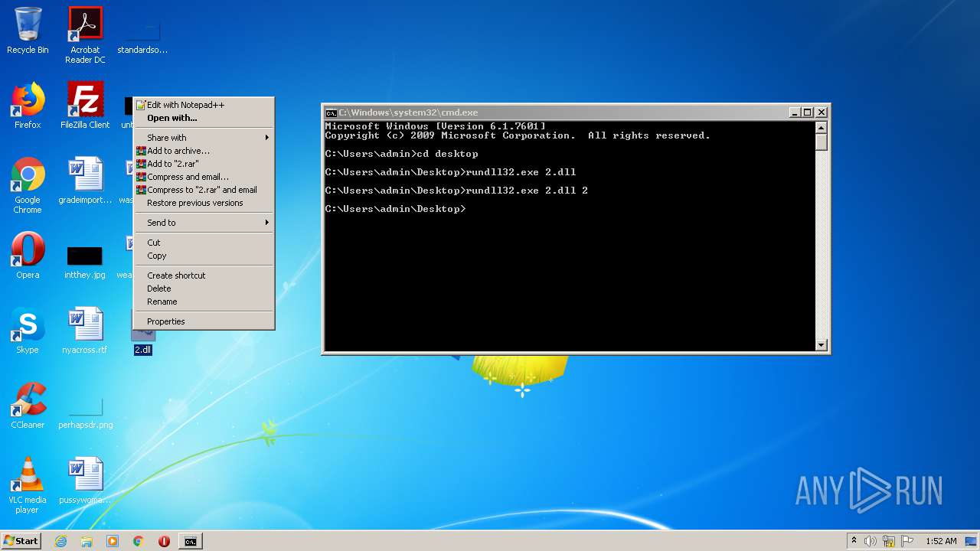Screen dimensions: 980x551
Task: Launch CCleaner desktop shortcut
Action: tap(28, 406)
